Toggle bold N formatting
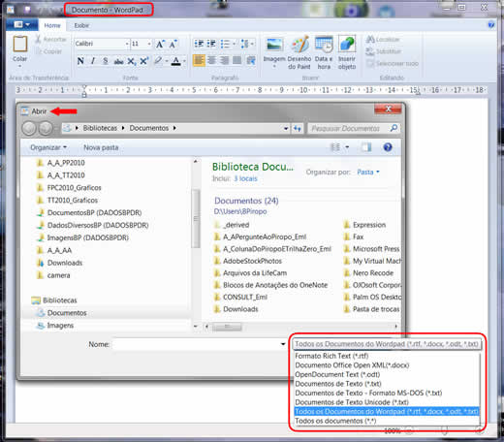The height and width of the screenshot is (442, 504). pos(80,61)
